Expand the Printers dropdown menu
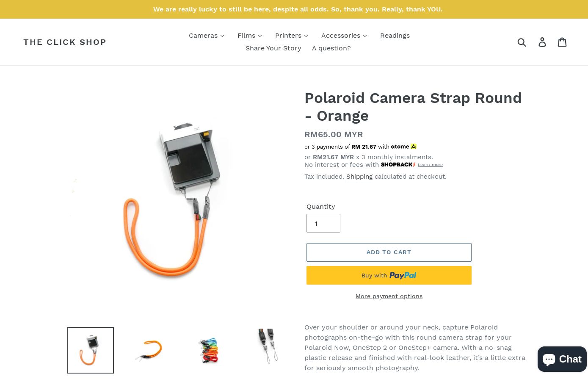 click(x=292, y=36)
